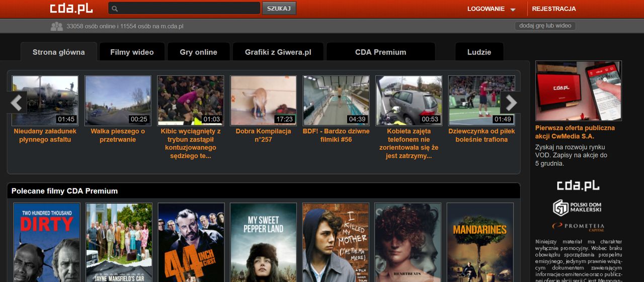The image size is (644, 282).
Task: Open Mandarines movie poster
Action: click(x=480, y=243)
